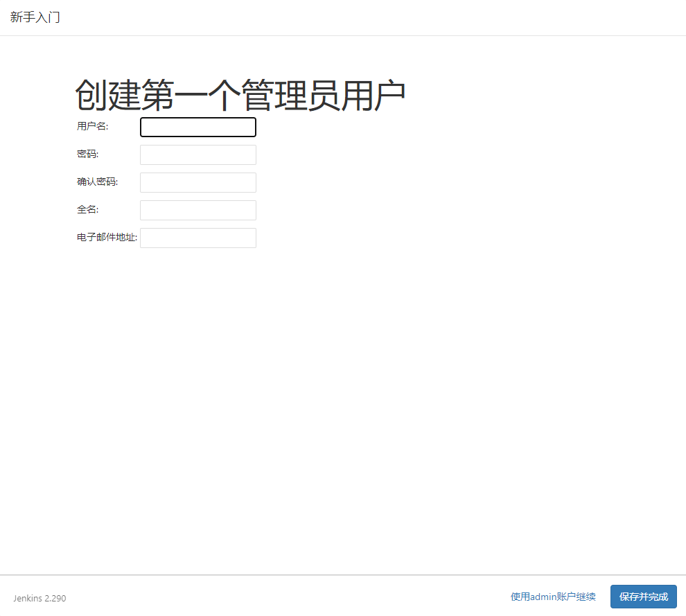Click the 用户名: label
The width and height of the screenshot is (686, 616).
tap(92, 126)
